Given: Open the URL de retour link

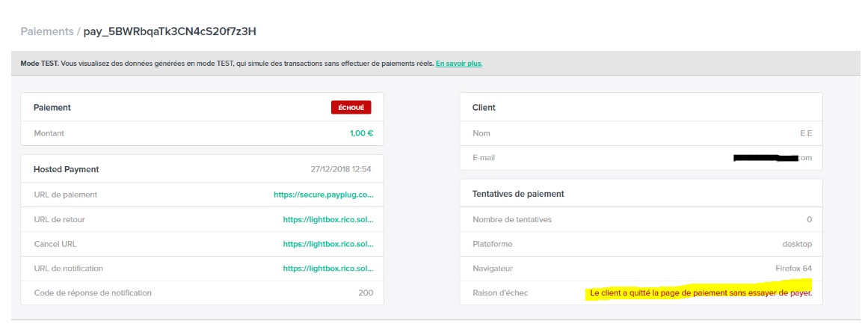Looking at the screenshot, I should point(327,219).
